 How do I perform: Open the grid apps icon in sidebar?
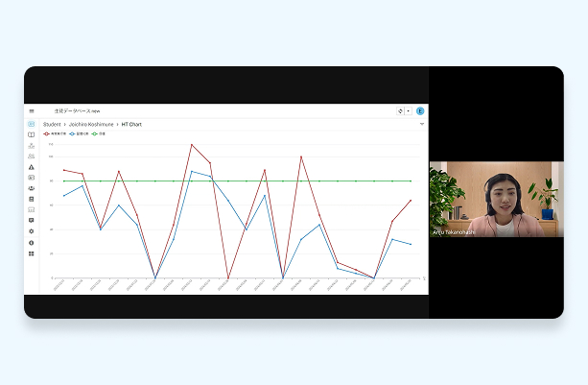point(31,253)
